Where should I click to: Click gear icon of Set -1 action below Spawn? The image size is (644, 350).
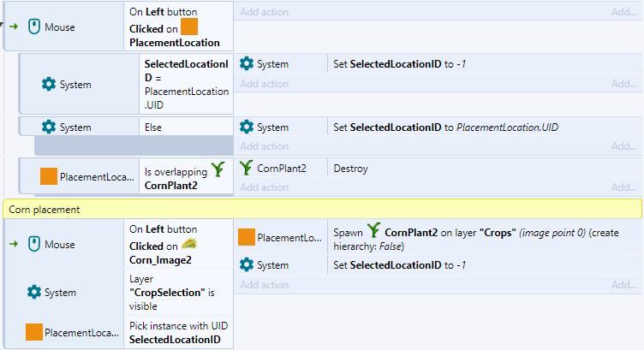(247, 264)
